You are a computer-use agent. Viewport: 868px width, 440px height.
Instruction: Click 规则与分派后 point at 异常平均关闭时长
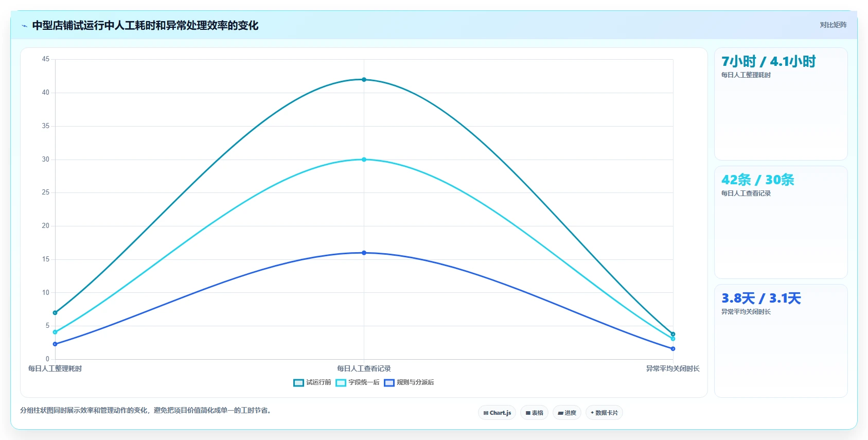(x=672, y=349)
